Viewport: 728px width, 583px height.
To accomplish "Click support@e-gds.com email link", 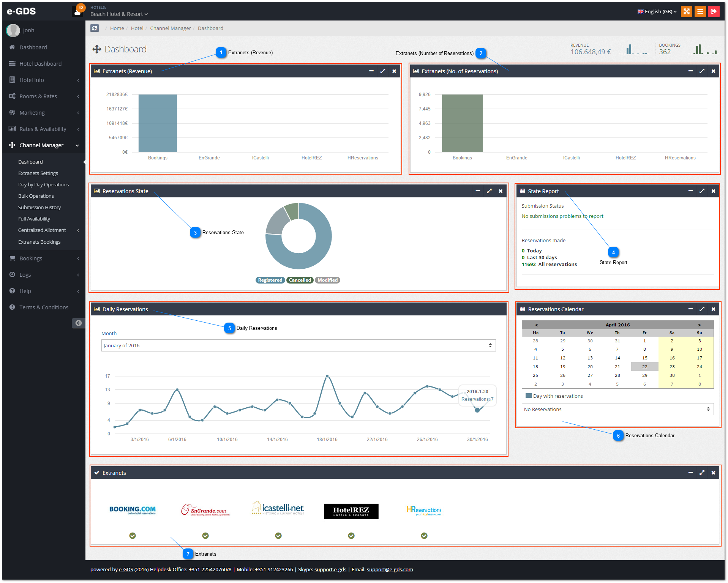I will tap(390, 569).
